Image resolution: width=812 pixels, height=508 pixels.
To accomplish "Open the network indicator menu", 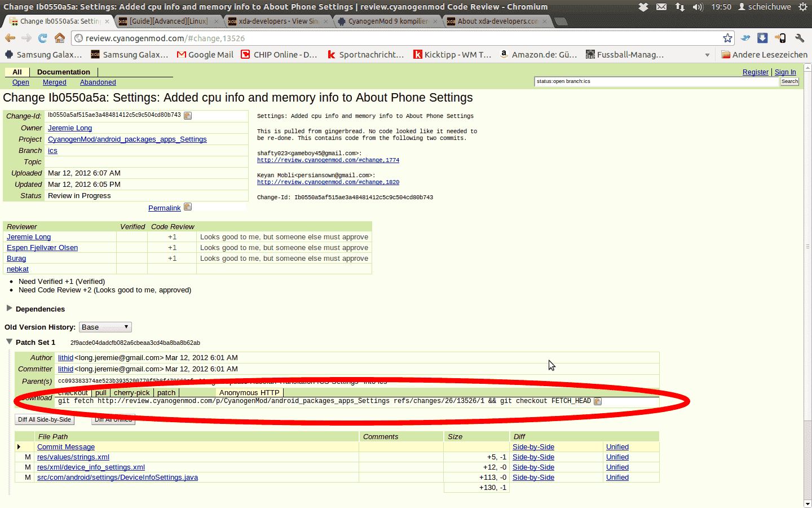I will [x=679, y=7].
